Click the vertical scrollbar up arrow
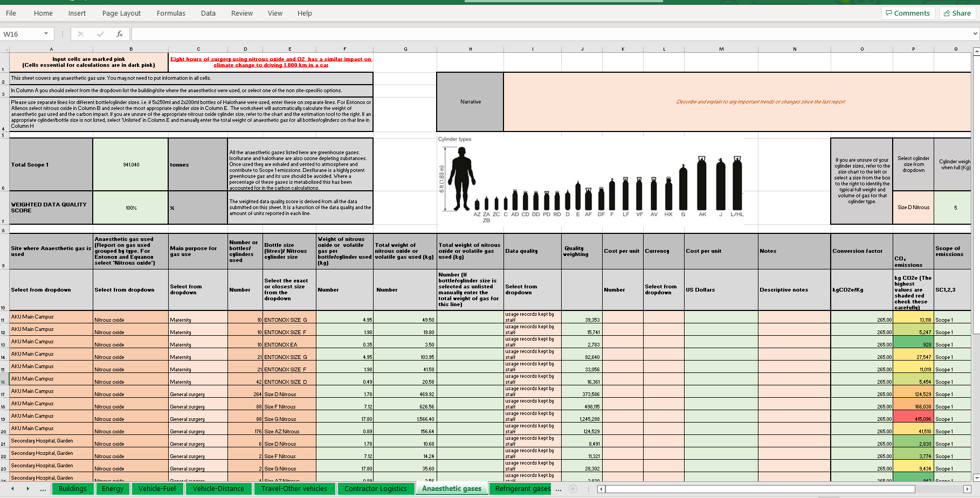The width and height of the screenshot is (980, 498). [976, 51]
